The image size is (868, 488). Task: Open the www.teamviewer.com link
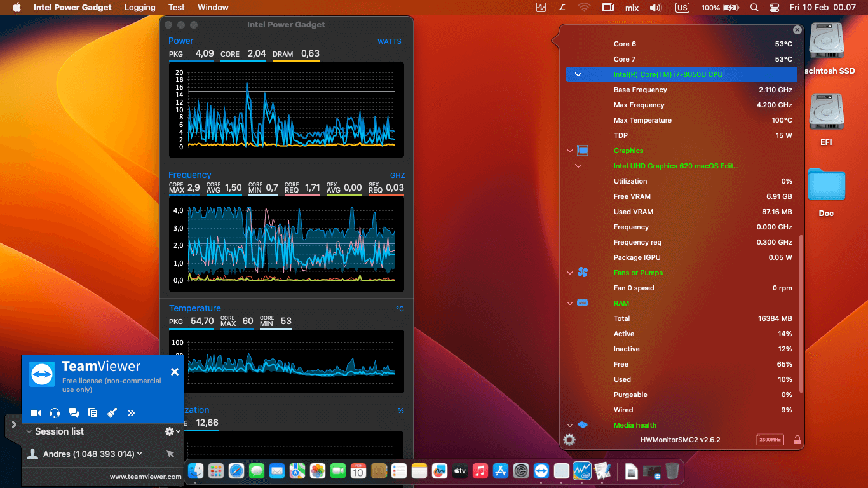click(x=146, y=477)
